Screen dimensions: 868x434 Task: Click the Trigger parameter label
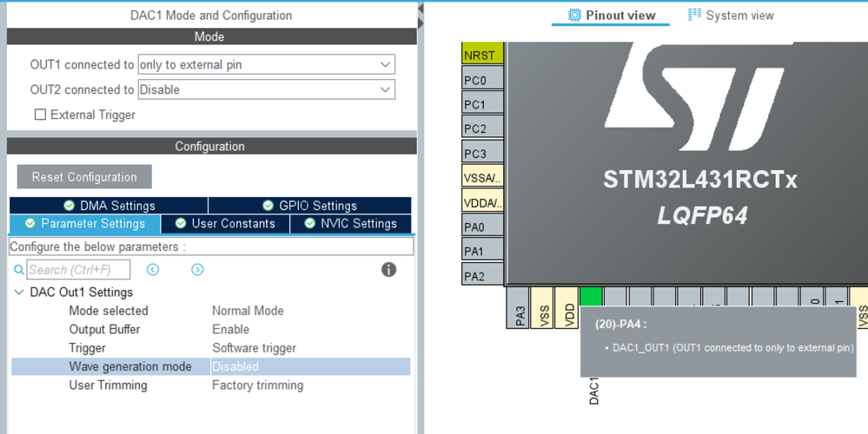pyautogui.click(x=88, y=348)
